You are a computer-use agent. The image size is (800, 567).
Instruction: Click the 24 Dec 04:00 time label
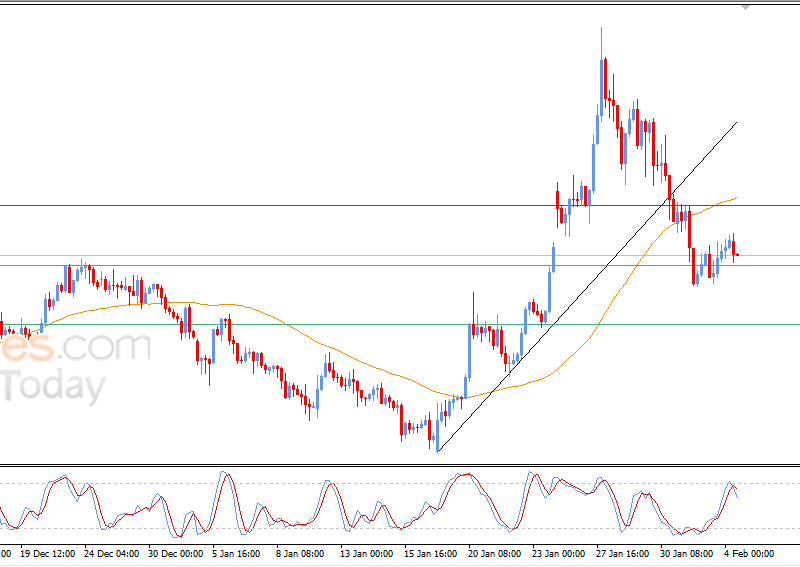(x=110, y=553)
